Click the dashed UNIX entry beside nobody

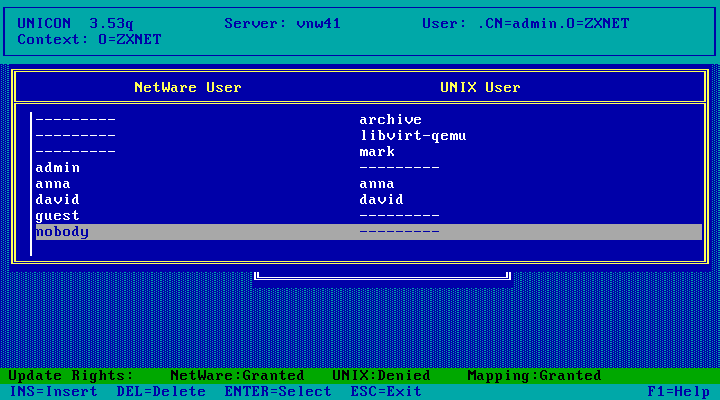399,231
